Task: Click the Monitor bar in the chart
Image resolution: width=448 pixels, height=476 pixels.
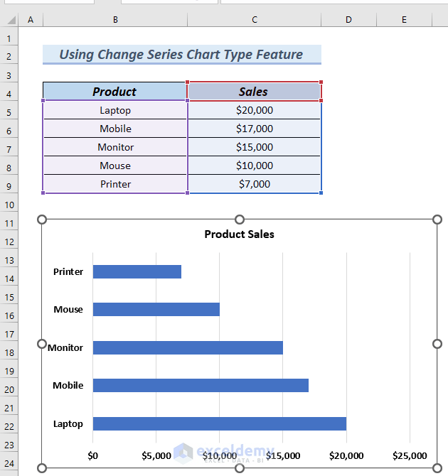Action: [188, 347]
